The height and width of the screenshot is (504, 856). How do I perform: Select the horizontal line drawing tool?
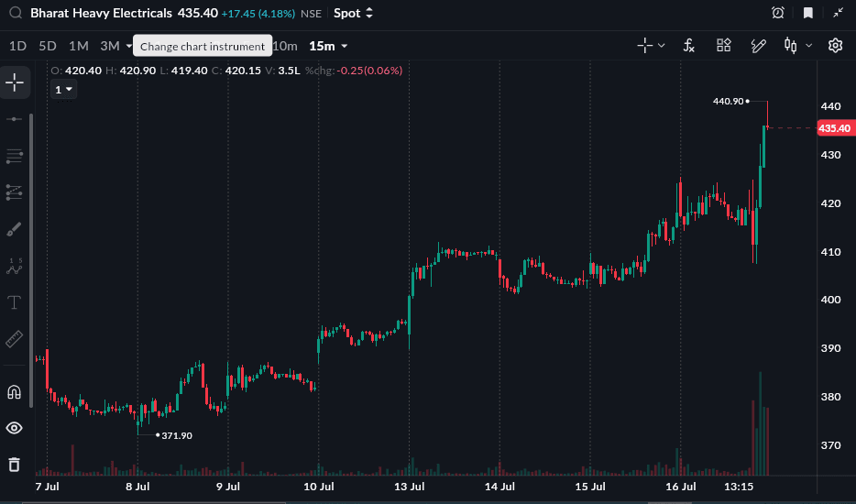[14, 119]
